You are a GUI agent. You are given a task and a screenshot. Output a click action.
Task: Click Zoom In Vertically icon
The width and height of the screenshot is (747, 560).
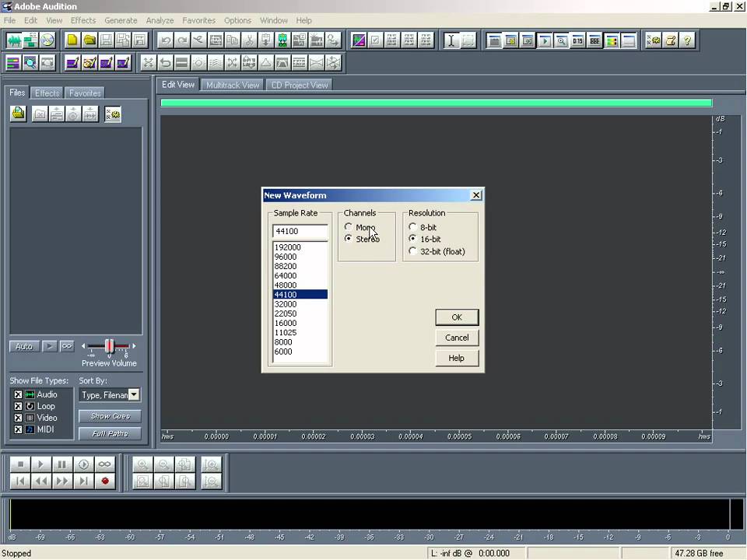(x=211, y=464)
